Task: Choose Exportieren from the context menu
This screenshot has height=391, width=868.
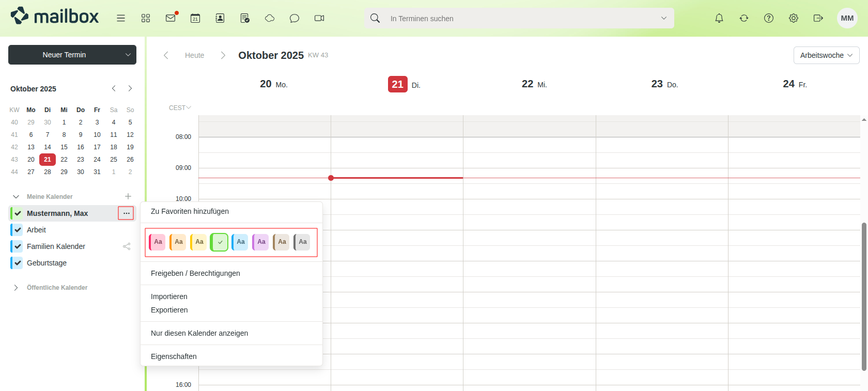Action: pos(169,310)
